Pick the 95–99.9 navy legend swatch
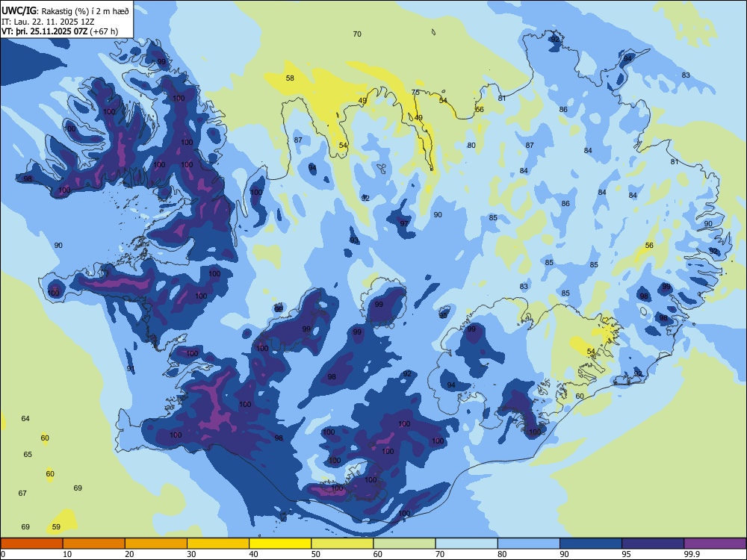747x560 pixels. coord(653,544)
